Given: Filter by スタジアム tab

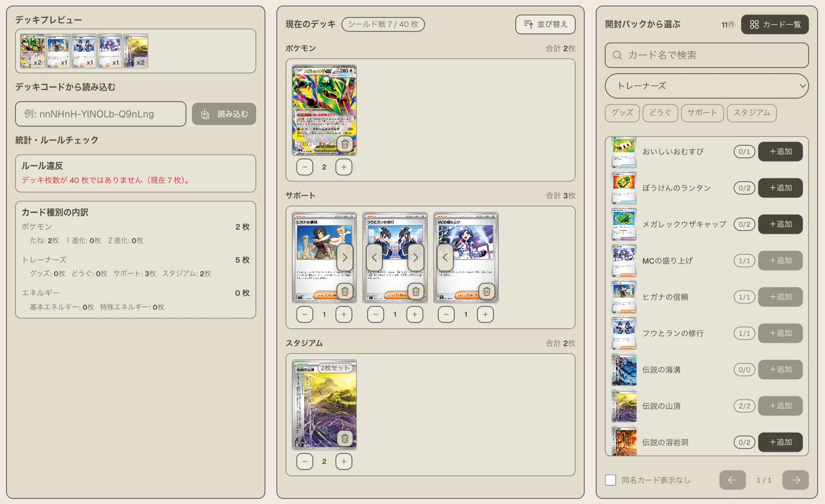Looking at the screenshot, I should click(751, 113).
